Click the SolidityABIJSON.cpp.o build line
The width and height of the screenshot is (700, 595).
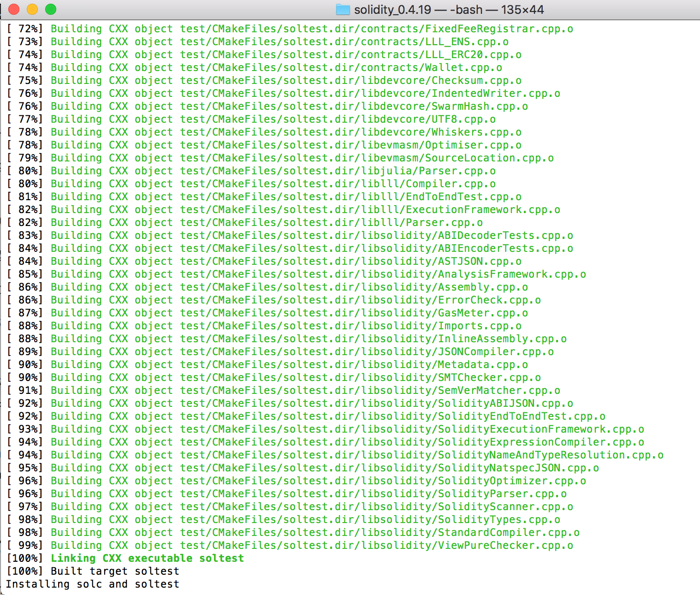pos(290,403)
